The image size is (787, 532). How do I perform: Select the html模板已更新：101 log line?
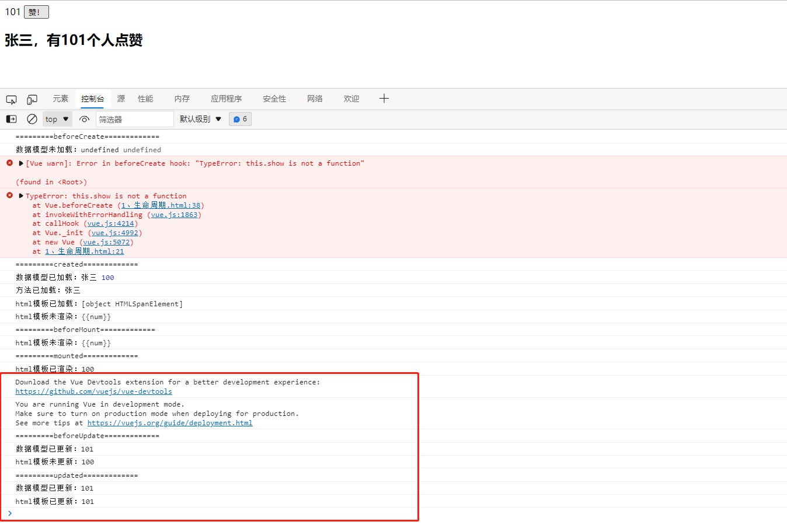[x=55, y=502]
